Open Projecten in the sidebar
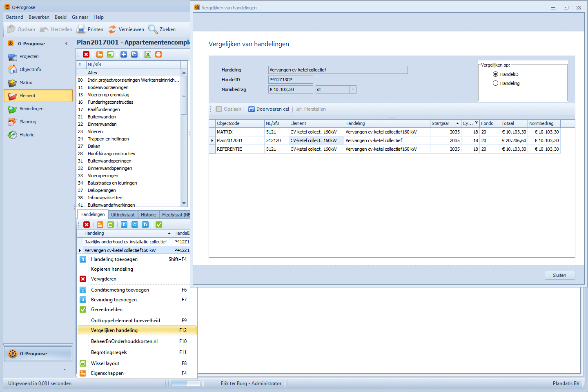The width and height of the screenshot is (588, 392). point(29,57)
